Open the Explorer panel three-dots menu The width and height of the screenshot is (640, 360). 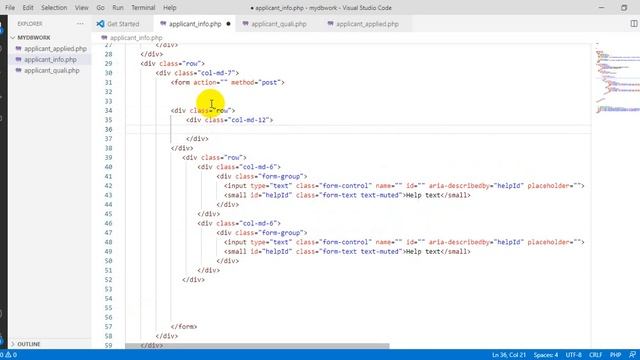80,24
